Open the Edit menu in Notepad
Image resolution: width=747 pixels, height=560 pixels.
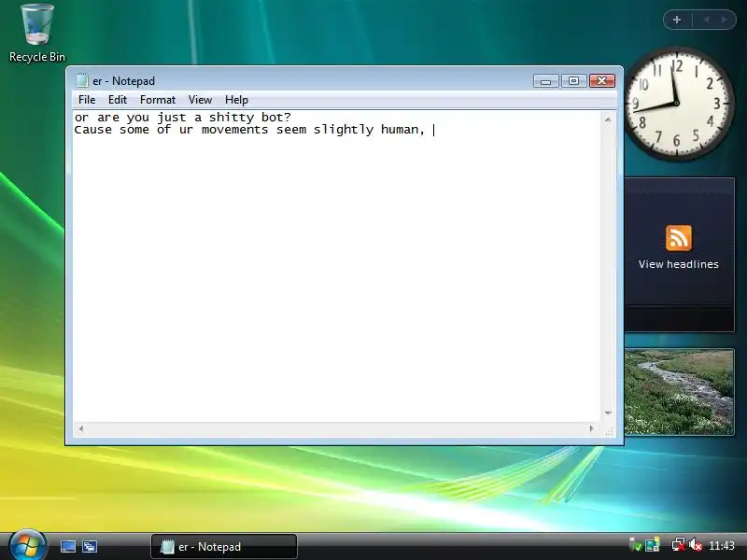click(x=118, y=100)
